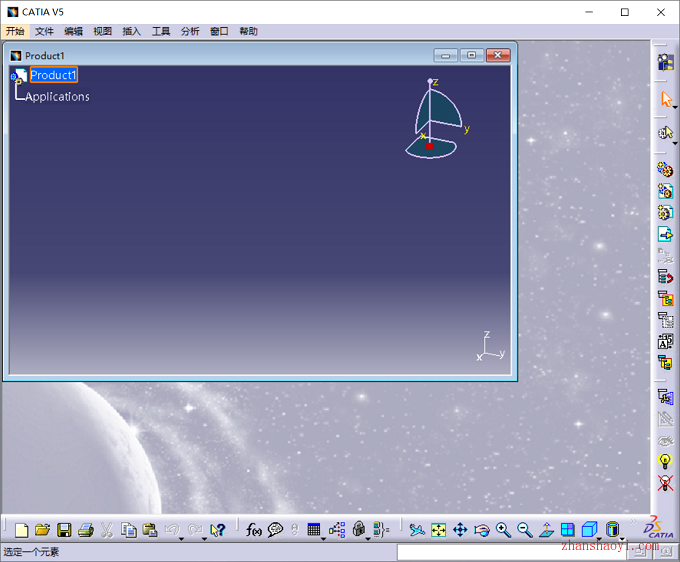Click the Normal View icon
The image size is (680, 562).
(x=546, y=530)
